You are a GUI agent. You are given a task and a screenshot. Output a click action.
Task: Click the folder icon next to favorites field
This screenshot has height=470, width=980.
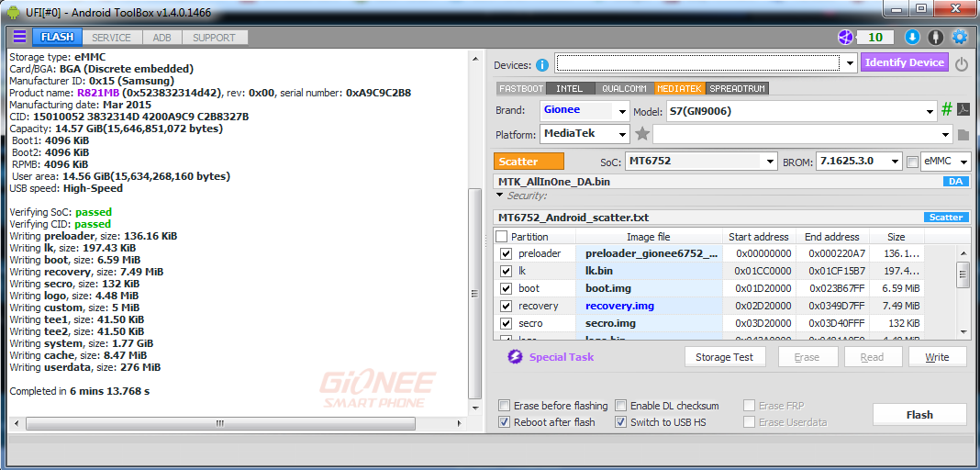[x=963, y=134]
